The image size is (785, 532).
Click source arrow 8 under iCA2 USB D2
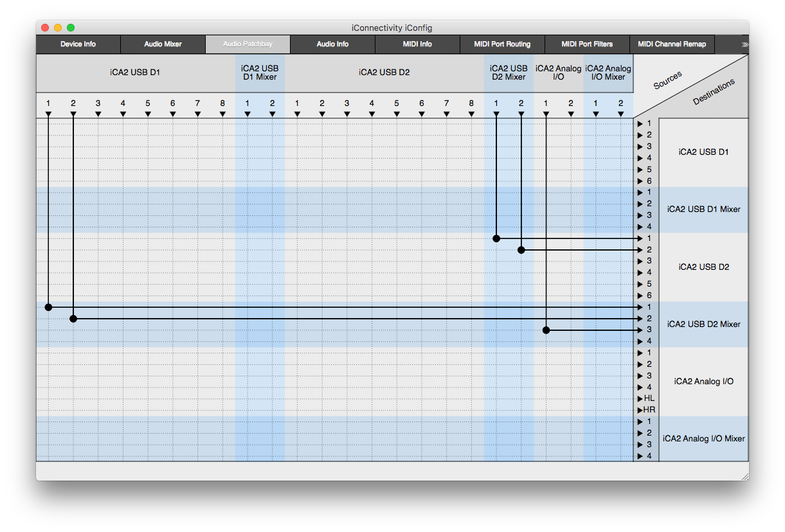pos(471,114)
